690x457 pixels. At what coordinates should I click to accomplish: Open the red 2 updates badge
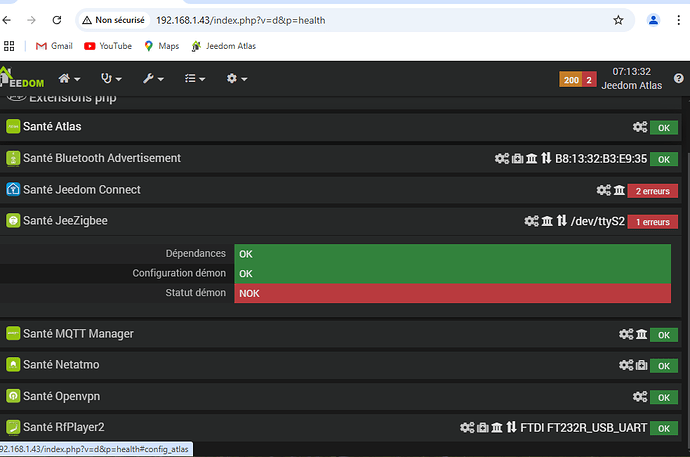click(x=589, y=80)
